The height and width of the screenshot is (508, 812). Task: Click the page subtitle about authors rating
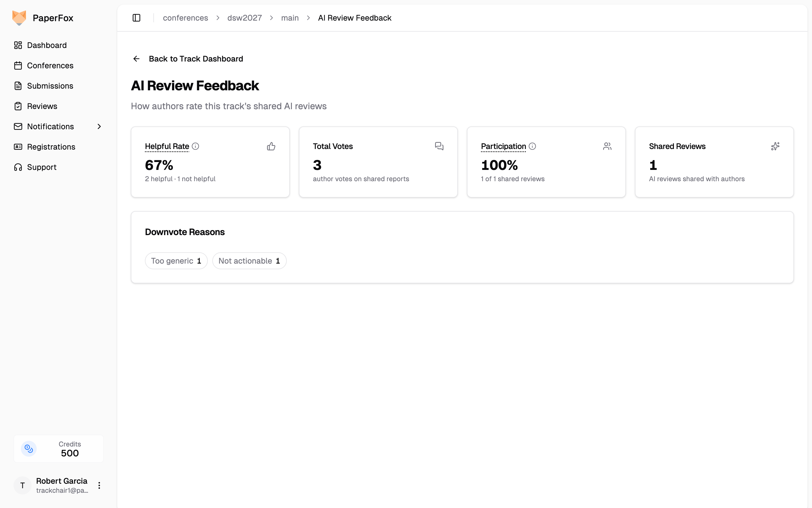coord(228,106)
